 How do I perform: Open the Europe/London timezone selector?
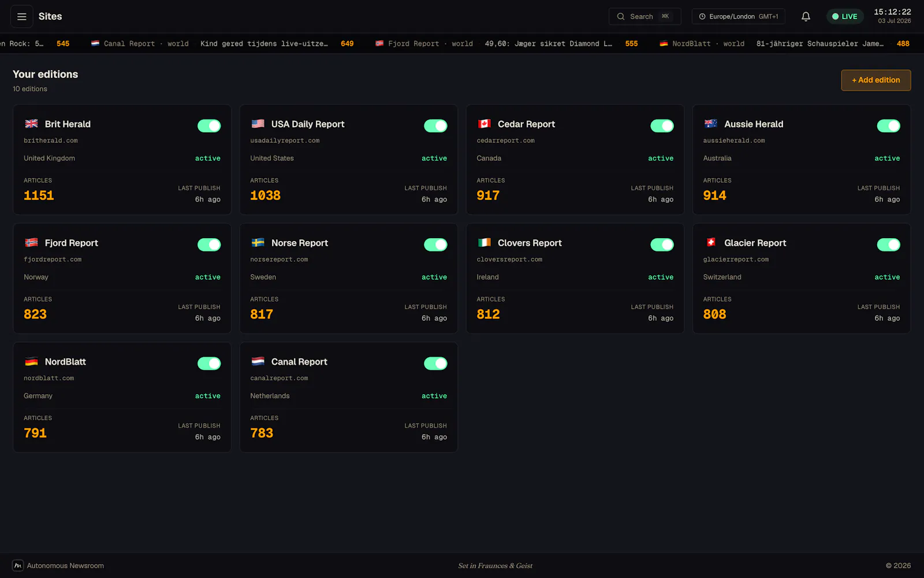click(x=738, y=17)
